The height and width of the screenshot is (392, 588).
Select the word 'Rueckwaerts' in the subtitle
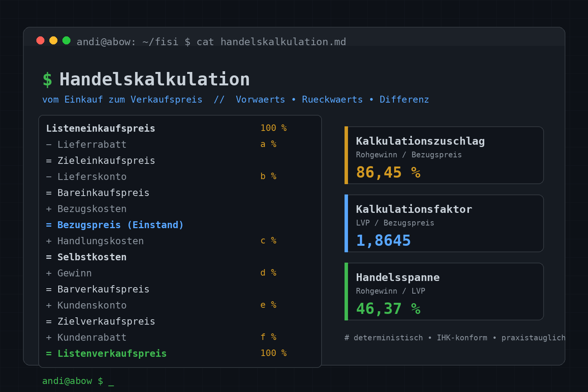click(332, 100)
